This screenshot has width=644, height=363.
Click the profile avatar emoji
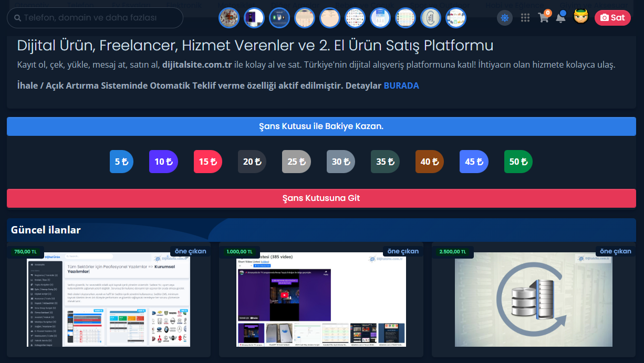coord(580,17)
